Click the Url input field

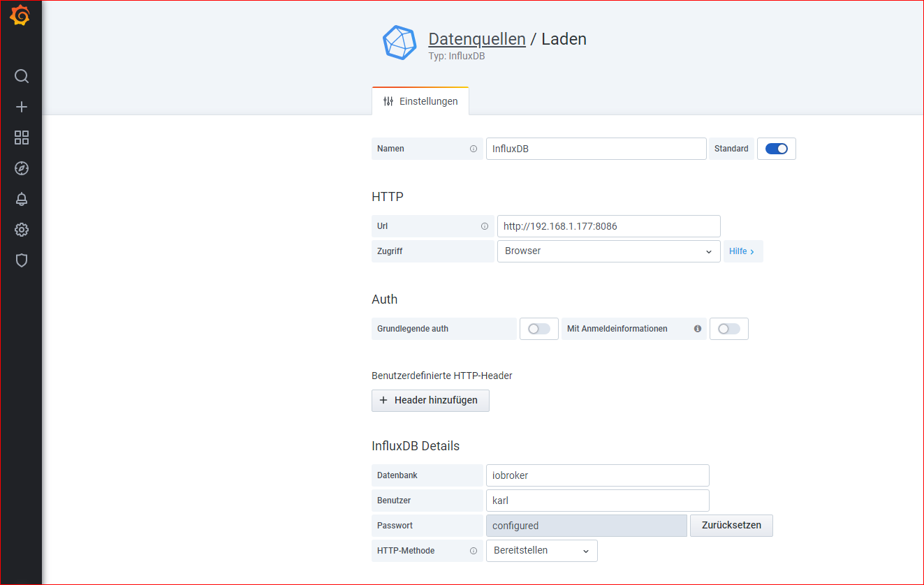click(608, 226)
